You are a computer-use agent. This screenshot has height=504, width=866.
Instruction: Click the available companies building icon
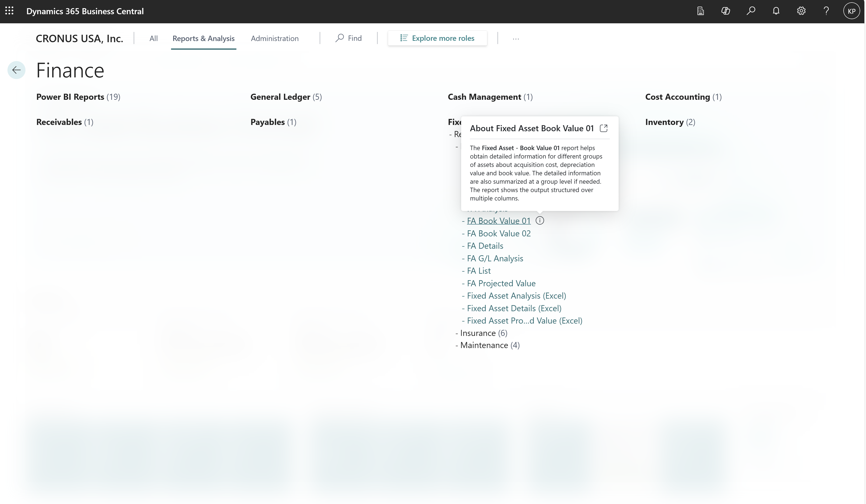click(x=700, y=11)
